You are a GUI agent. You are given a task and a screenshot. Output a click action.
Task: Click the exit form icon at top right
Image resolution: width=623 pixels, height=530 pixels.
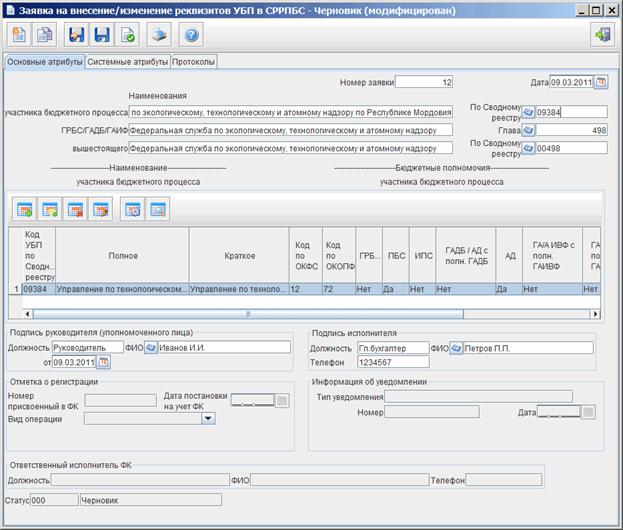603,35
